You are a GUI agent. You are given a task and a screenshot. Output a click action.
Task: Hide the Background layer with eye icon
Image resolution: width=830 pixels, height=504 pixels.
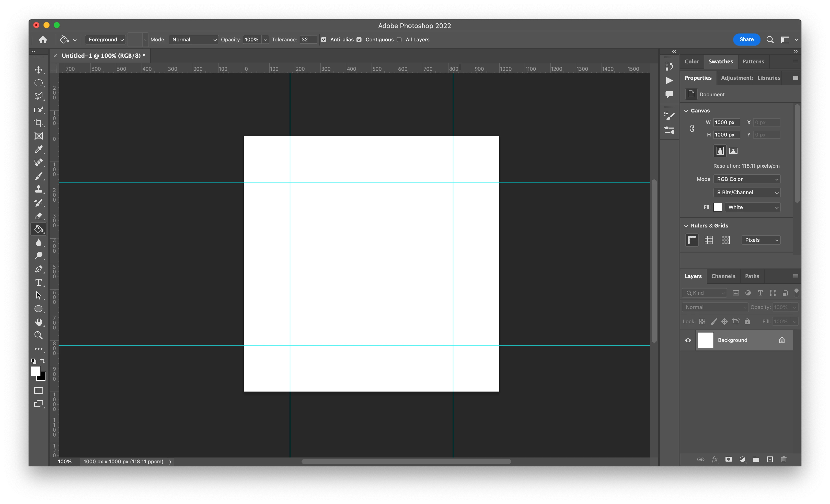pos(688,340)
